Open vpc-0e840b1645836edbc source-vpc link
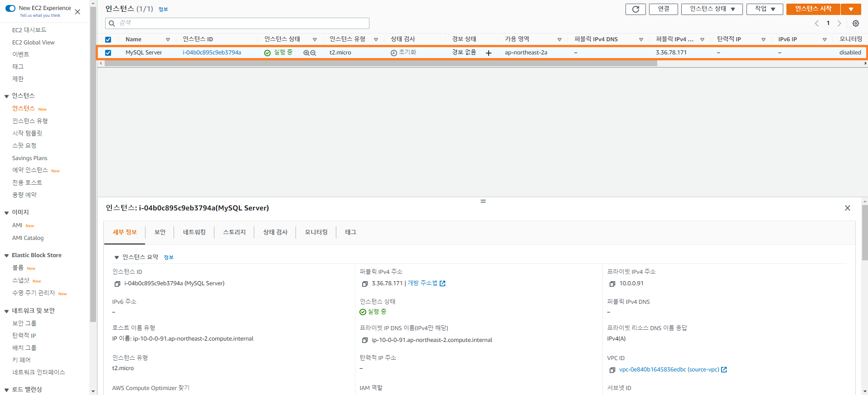This screenshot has width=868, height=395. click(669, 370)
